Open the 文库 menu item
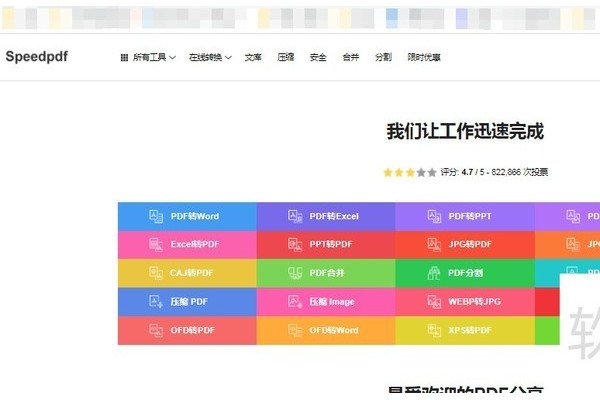The image size is (600, 400). (x=253, y=57)
